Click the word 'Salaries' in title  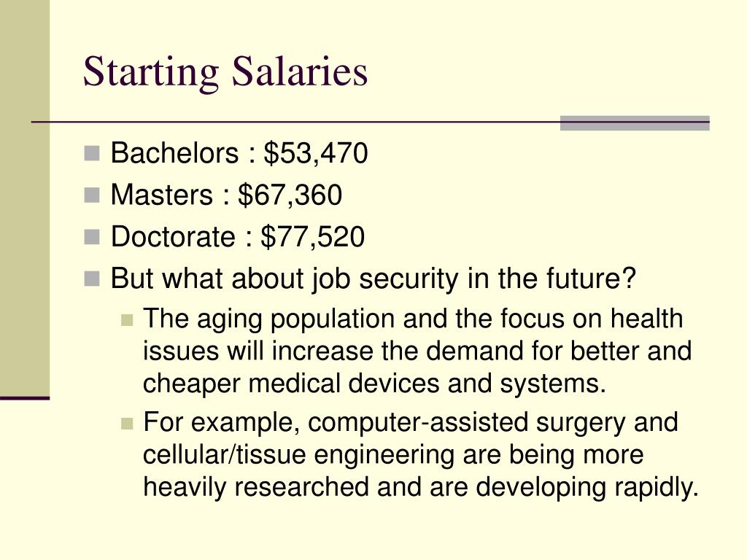coord(300,71)
